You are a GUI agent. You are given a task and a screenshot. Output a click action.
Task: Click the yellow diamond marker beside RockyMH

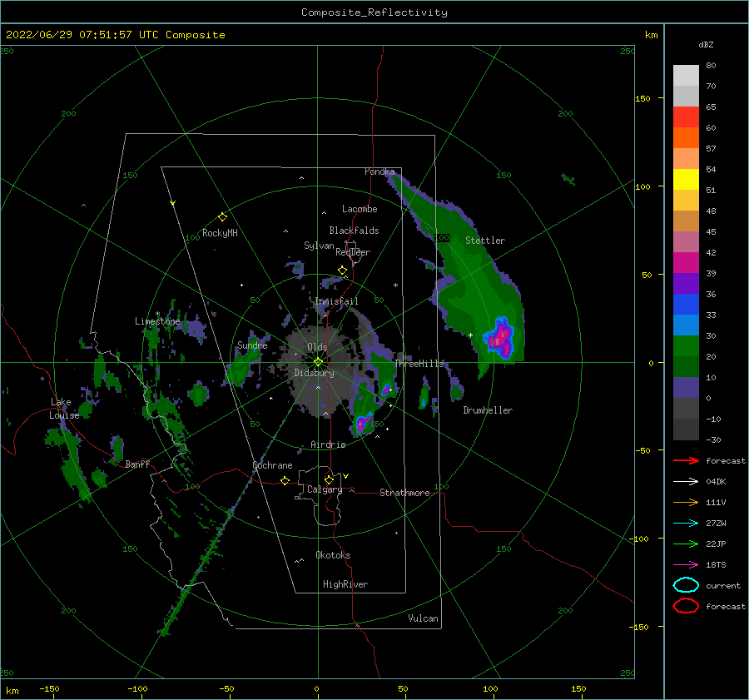222,217
